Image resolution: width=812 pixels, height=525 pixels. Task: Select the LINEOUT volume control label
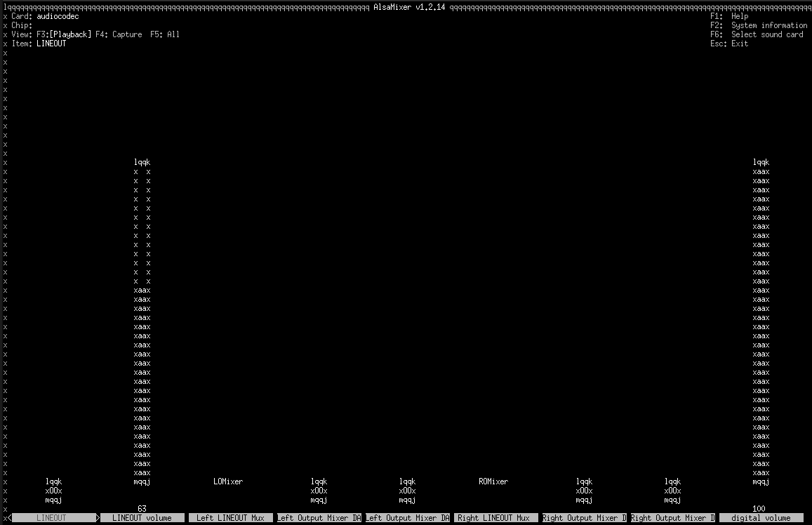[142, 518]
